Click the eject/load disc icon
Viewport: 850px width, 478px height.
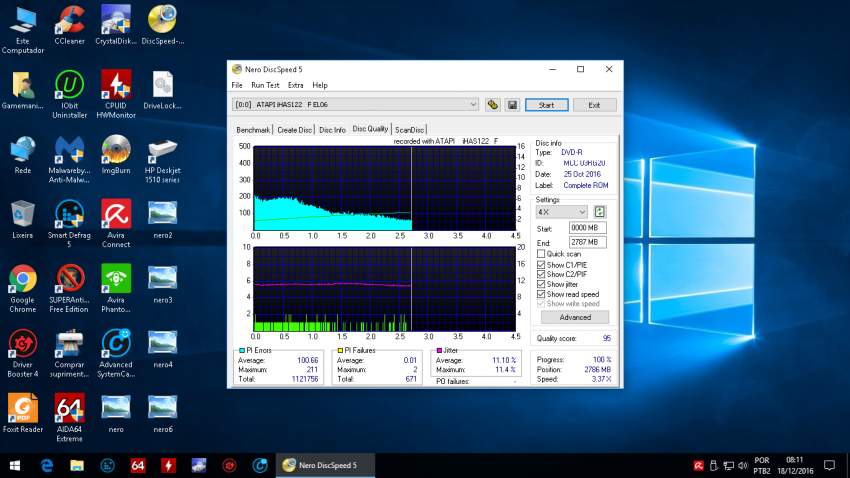point(493,104)
